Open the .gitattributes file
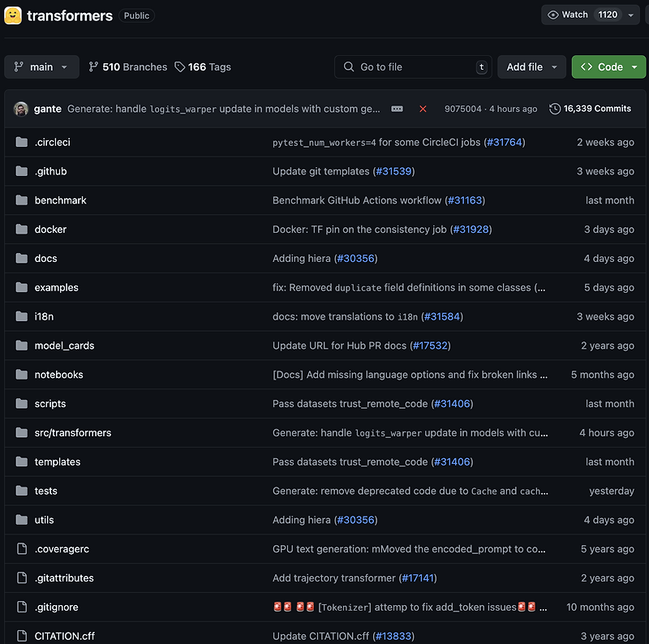 64,577
